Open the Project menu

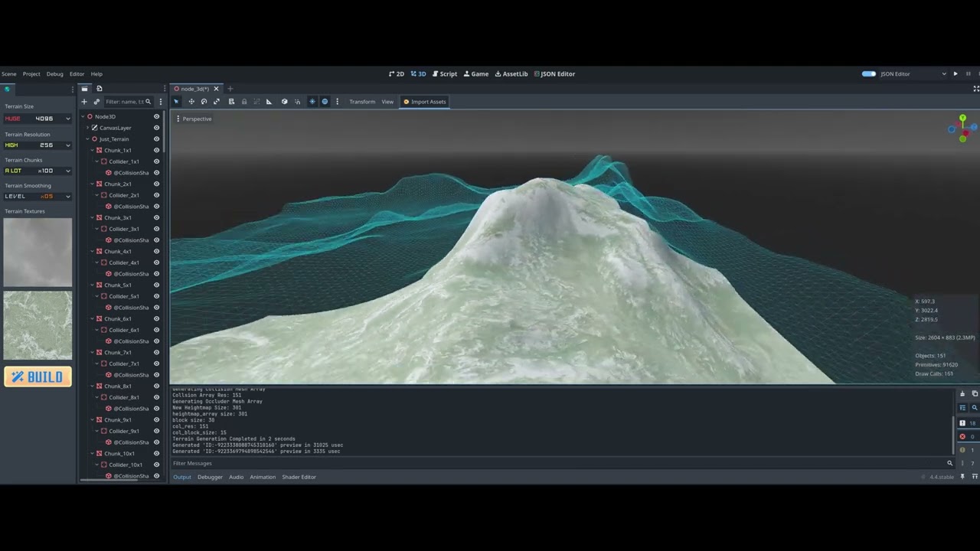(x=31, y=74)
